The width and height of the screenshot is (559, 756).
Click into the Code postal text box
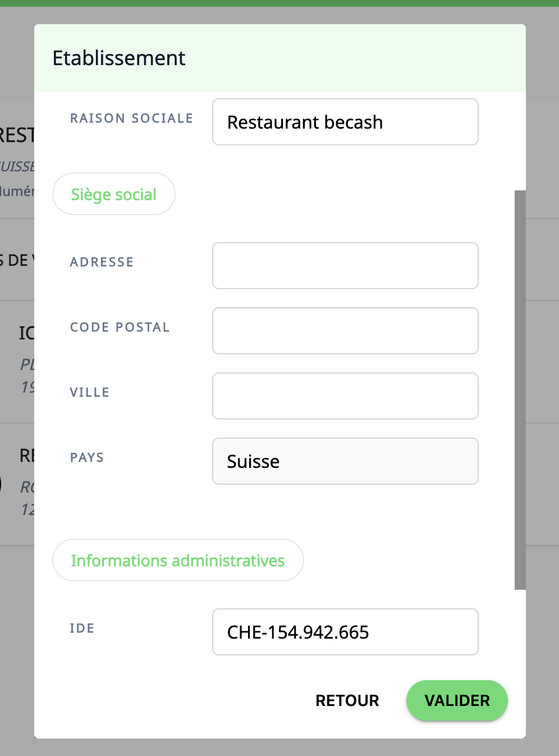click(345, 331)
